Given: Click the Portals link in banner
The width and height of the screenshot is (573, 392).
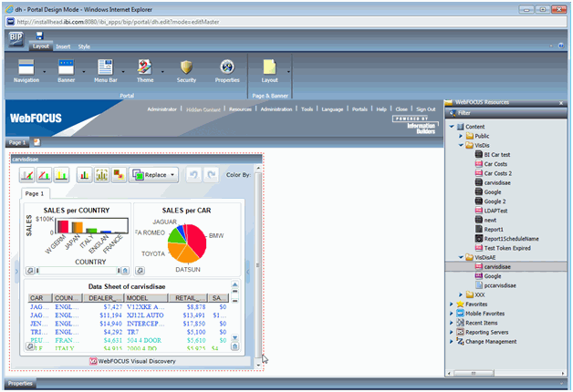Looking at the screenshot, I should pyautogui.click(x=359, y=109).
